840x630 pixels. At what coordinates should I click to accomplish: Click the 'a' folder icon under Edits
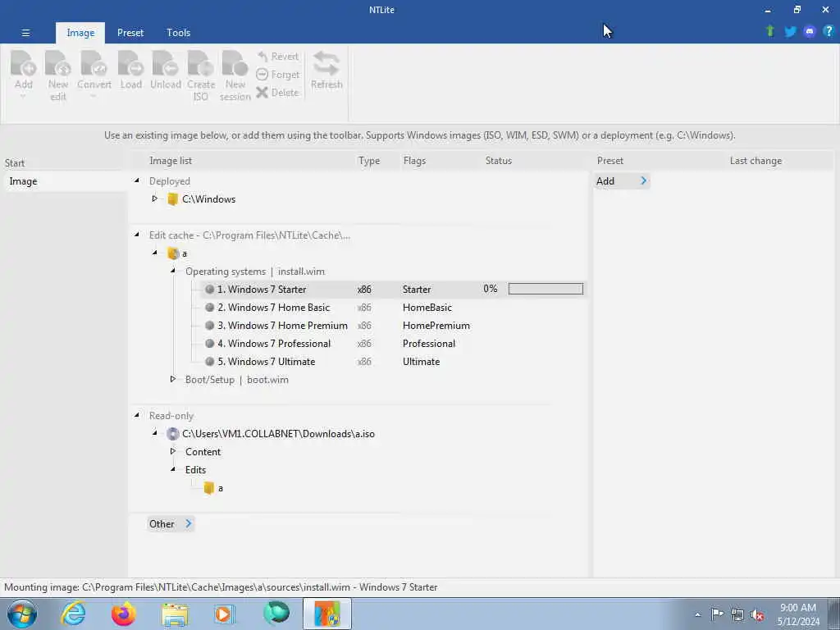click(209, 488)
